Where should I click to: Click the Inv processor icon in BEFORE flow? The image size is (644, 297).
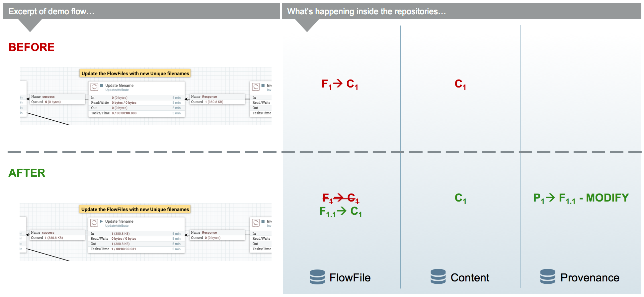[x=256, y=87]
